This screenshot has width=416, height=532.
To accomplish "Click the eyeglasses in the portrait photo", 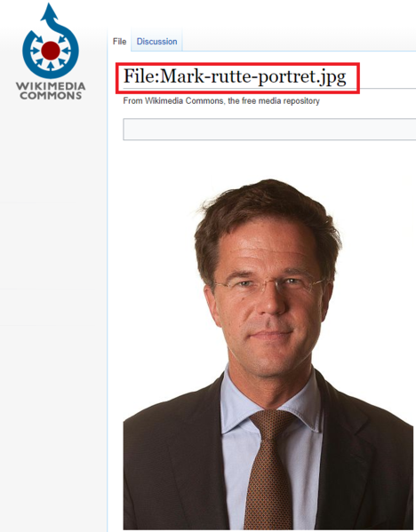I will click(268, 284).
